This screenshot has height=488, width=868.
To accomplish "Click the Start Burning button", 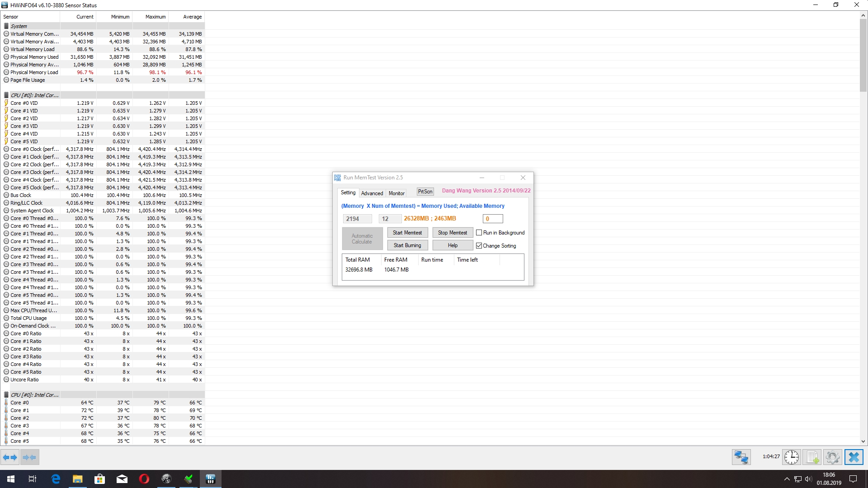I will coord(407,245).
